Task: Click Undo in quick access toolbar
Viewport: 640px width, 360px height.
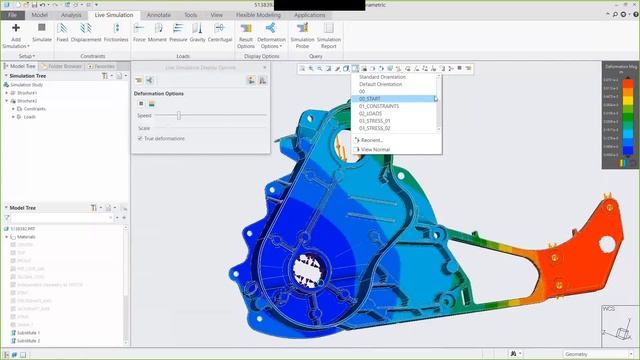Action: pos(42,5)
